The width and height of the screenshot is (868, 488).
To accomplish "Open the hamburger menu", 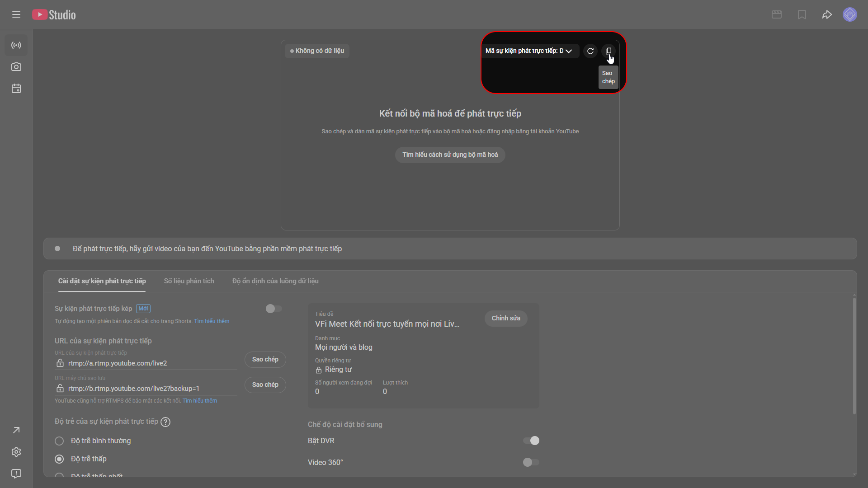I will point(16,15).
